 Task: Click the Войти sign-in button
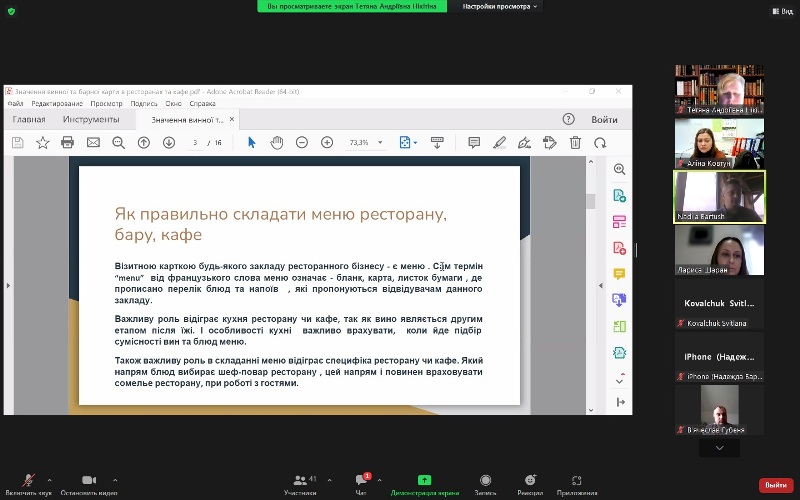pos(604,119)
